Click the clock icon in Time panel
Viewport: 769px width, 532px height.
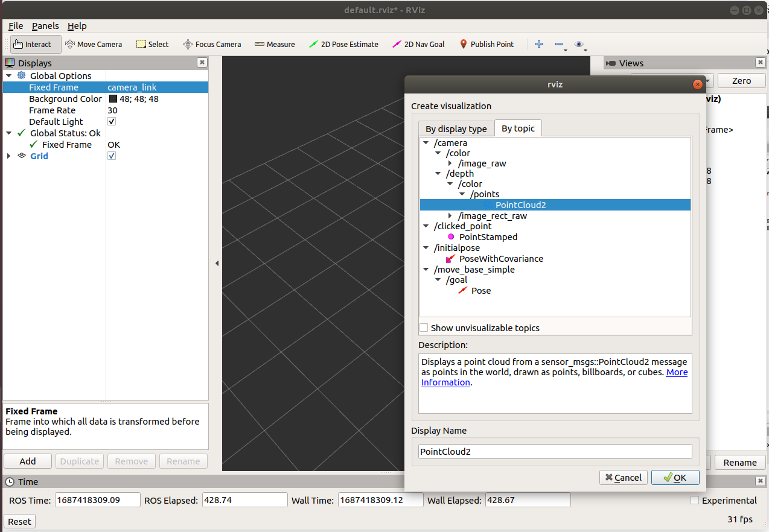tap(10, 481)
